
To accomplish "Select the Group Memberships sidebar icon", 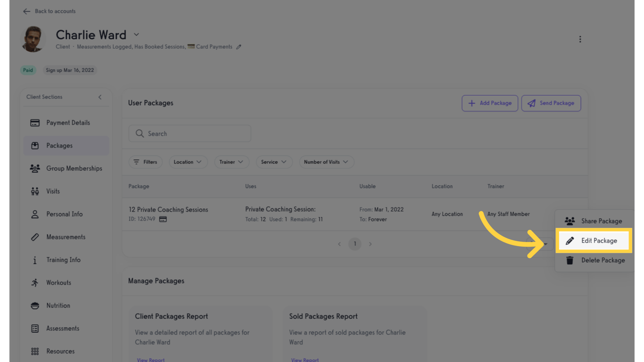I will point(35,168).
